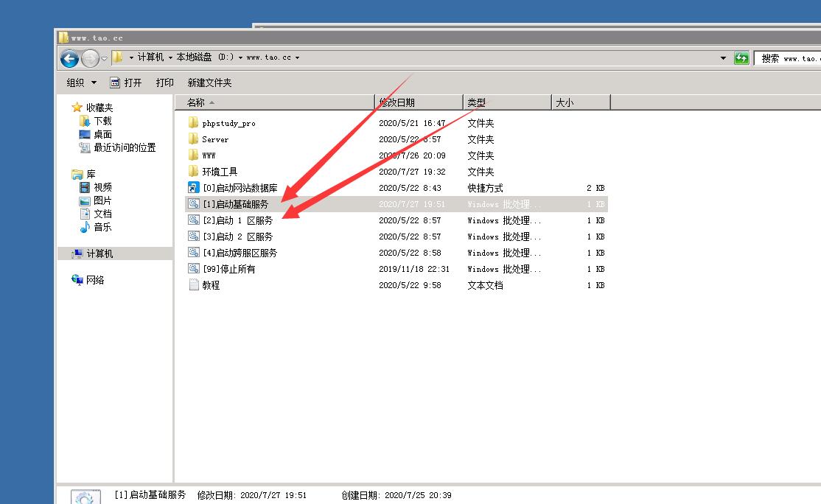Screen dimensions: 821x504
Task: Select the [99]停止所有 batch file
Action: tap(228, 269)
